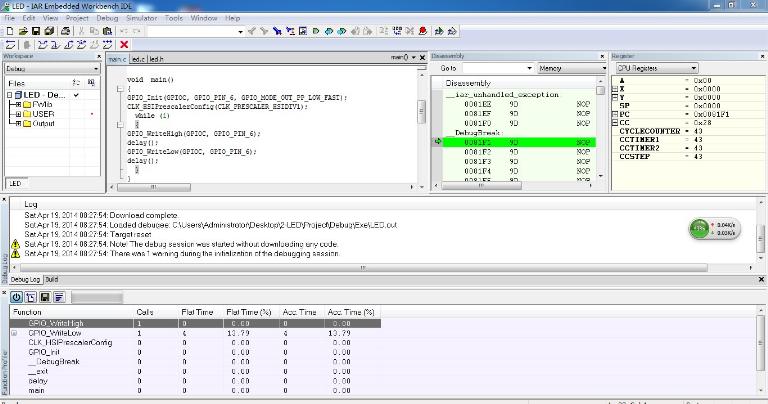Open the Debug configuration dropdown in Workspace
Viewport: 768px width, 404px height.
[96, 69]
